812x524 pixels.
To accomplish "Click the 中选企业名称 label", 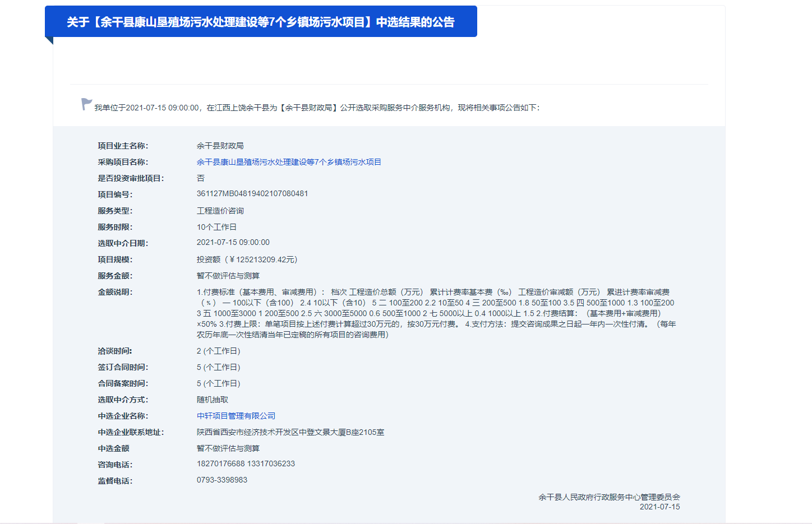I will (x=123, y=416).
